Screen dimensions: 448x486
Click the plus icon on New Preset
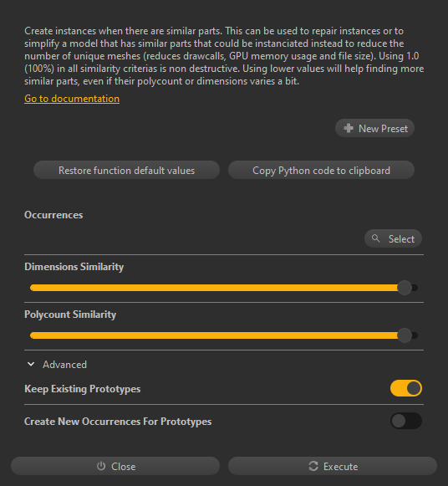coord(349,128)
